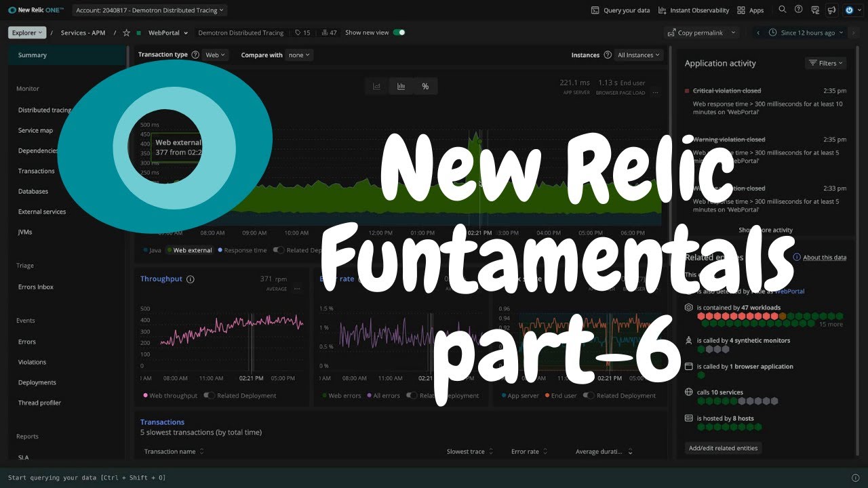The width and height of the screenshot is (868, 488).
Task: Open Since 12 hours ago time picker
Action: pos(806,33)
